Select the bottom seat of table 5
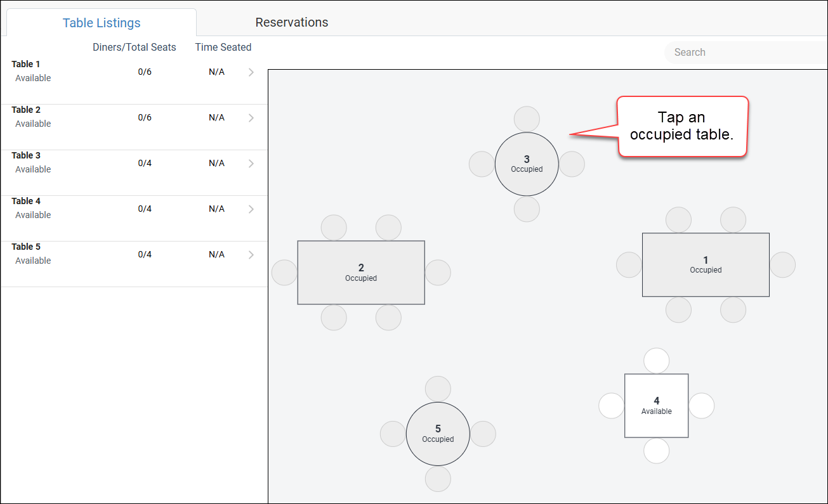This screenshot has width=828, height=504. tap(438, 479)
